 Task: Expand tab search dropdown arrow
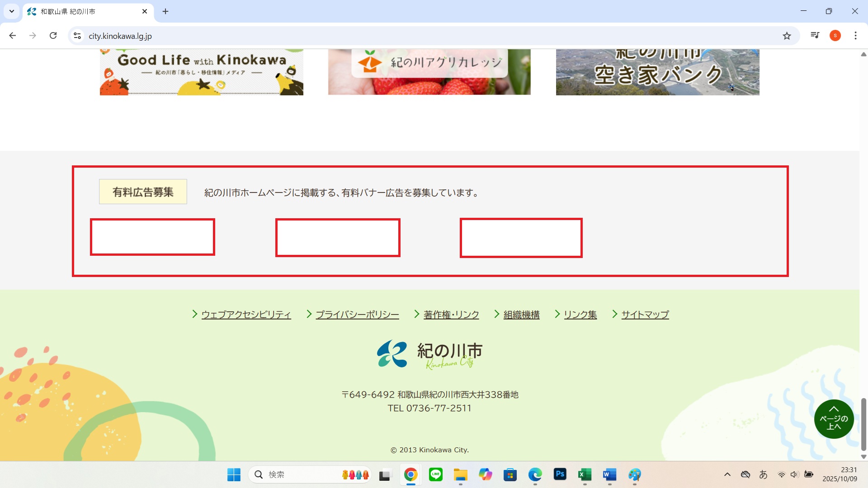point(11,11)
